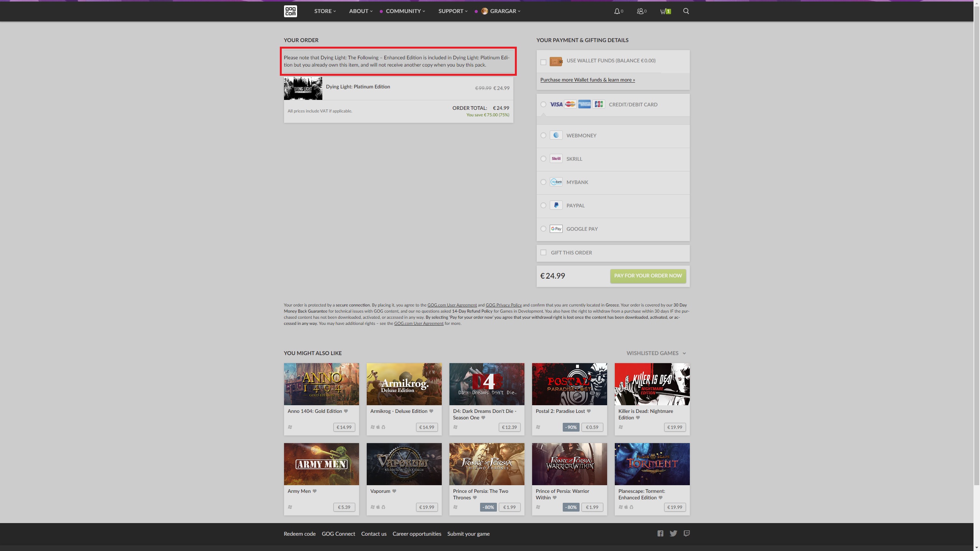Wishlist heart for Planescape: Torment
The image size is (980, 551).
pyautogui.click(x=660, y=497)
